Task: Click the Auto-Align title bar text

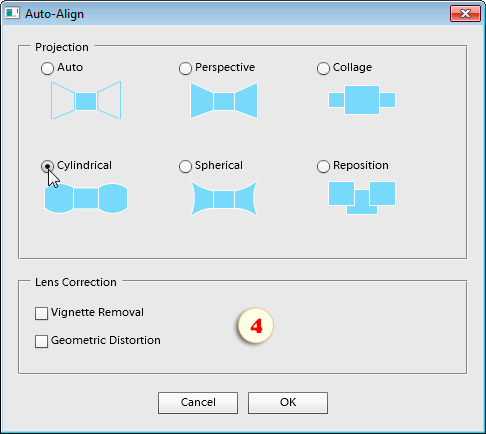Action: tap(54, 14)
